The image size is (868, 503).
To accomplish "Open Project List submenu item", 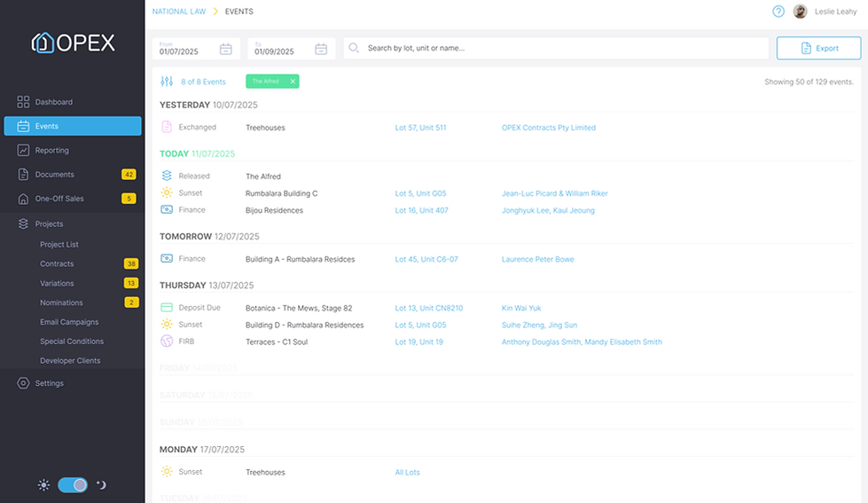I will click(x=59, y=244).
